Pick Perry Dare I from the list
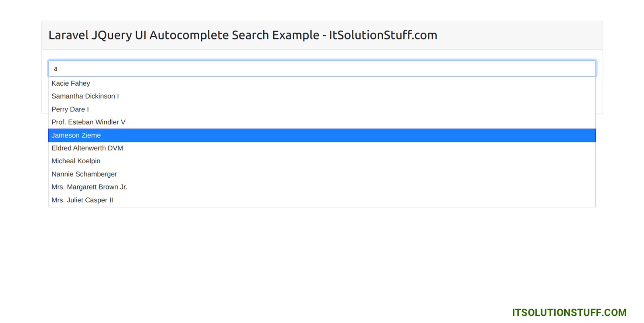Screen dimensions: 644x323 [x=70, y=109]
